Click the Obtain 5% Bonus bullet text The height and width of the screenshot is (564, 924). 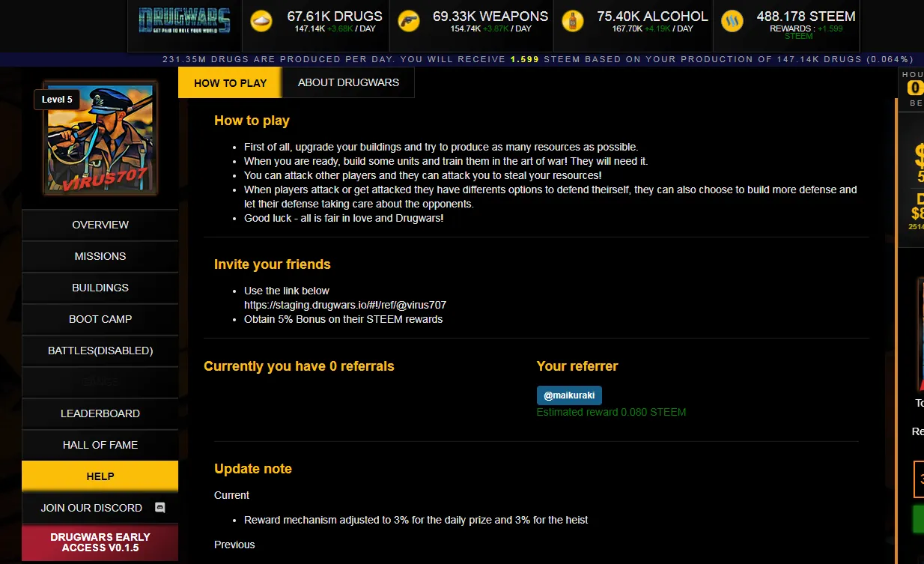[x=343, y=319]
